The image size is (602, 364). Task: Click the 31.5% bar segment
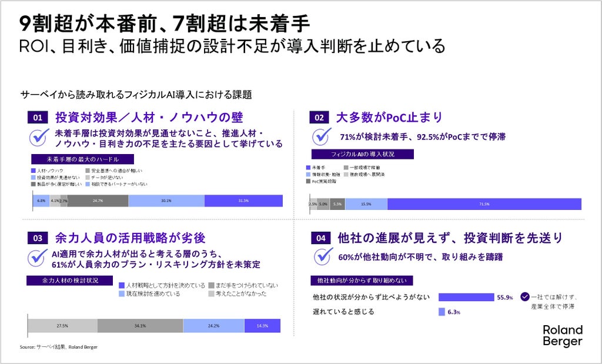(x=243, y=201)
